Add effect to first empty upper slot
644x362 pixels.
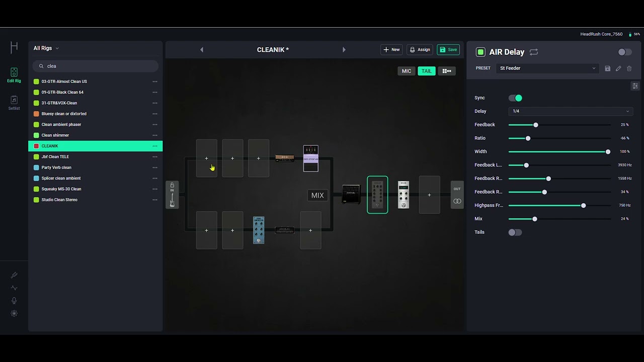pos(206,158)
